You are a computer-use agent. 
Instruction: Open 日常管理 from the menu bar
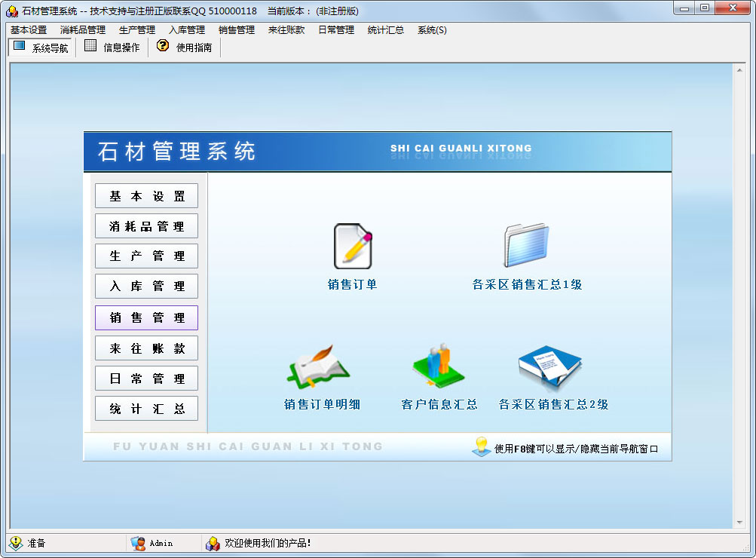335,30
